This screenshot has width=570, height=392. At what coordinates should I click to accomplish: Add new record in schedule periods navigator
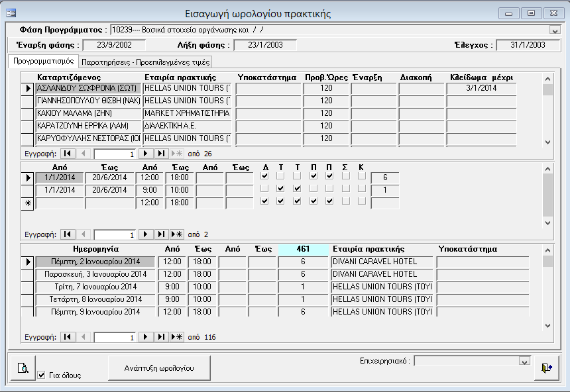click(177, 234)
